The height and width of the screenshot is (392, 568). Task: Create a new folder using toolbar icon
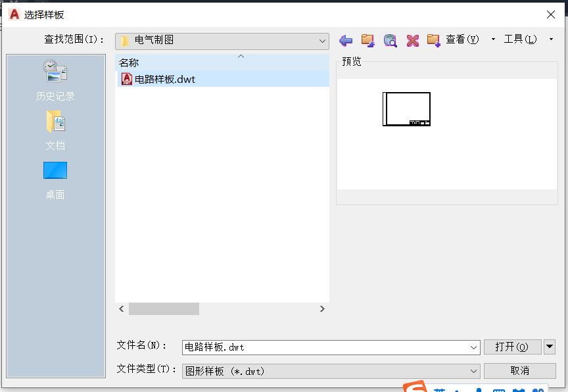pos(433,41)
